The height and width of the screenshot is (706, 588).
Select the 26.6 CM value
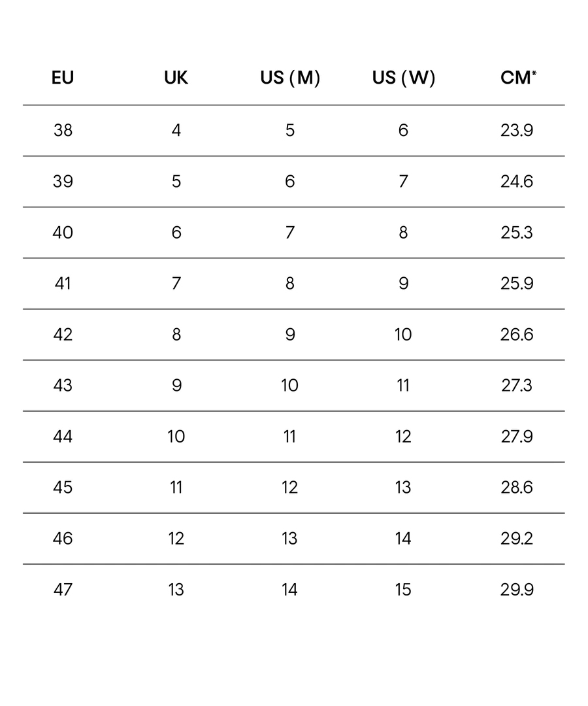click(517, 334)
